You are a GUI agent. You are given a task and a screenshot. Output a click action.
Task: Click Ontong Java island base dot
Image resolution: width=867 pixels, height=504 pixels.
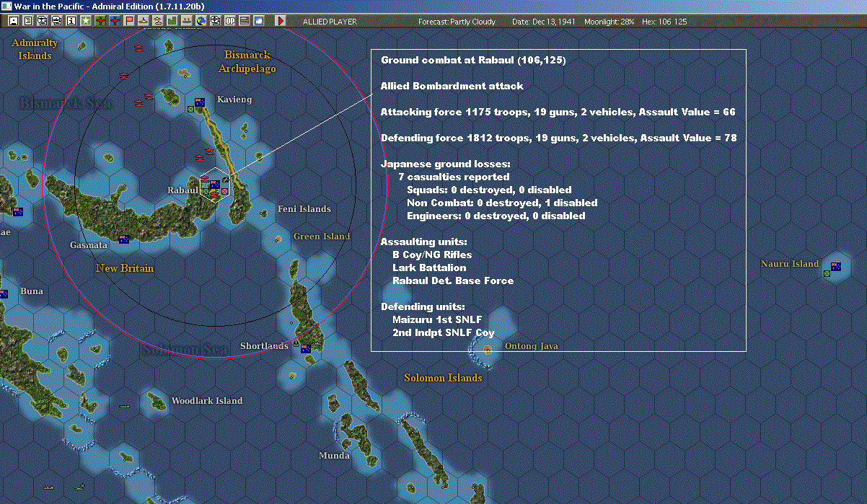(x=488, y=350)
